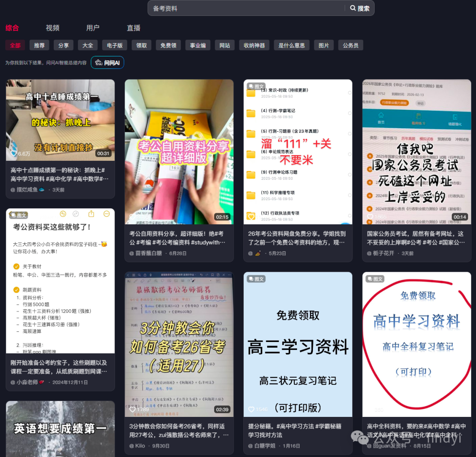Switch to the 视频 tab
Viewport: 476px width, 457px height.
(52, 28)
